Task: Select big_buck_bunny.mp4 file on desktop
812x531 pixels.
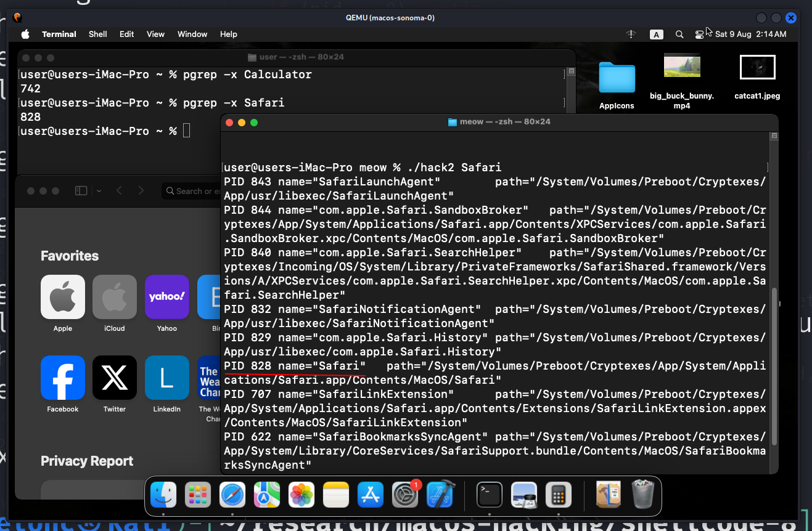Action: (x=681, y=81)
